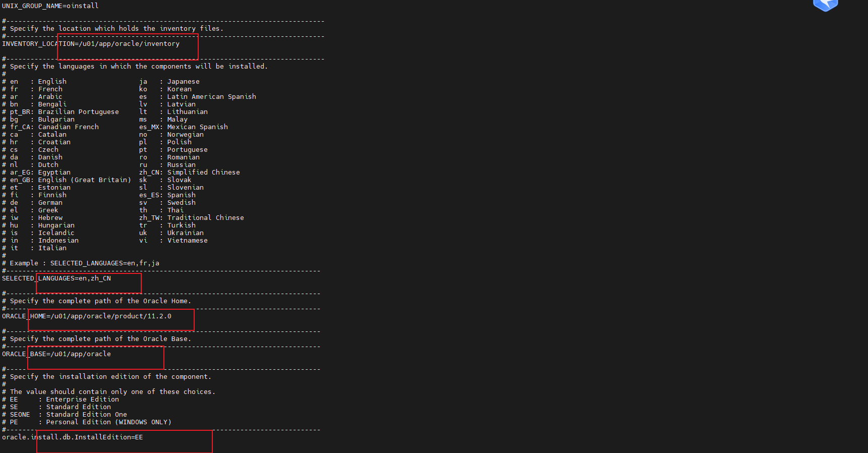Click comment 'Specify the installation edition of the component.'

click(x=110, y=377)
